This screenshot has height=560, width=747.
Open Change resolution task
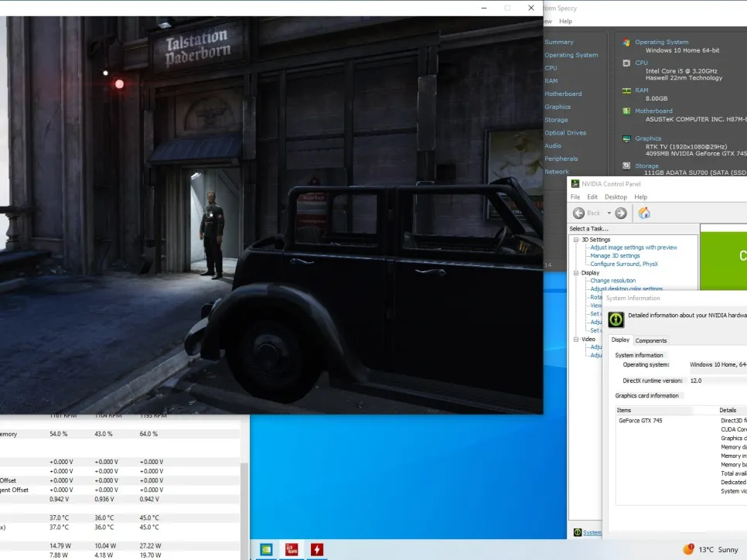612,281
